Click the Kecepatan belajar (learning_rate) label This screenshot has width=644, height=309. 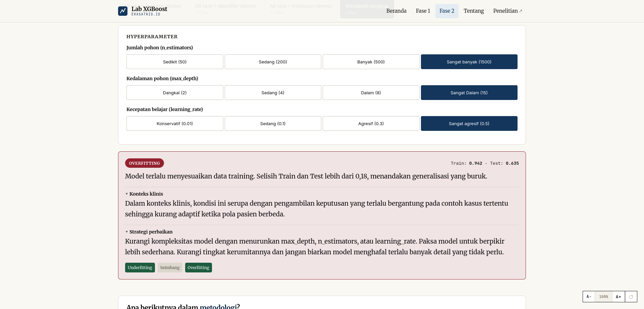point(165,109)
